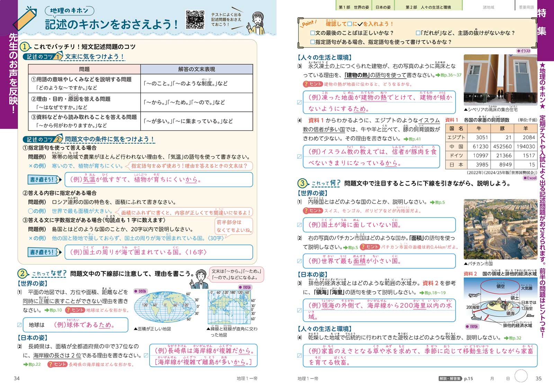The height and width of the screenshot is (392, 554).
Task: Check 指定語句を使って書けているかな box
Action: pyautogui.click(x=313, y=42)
